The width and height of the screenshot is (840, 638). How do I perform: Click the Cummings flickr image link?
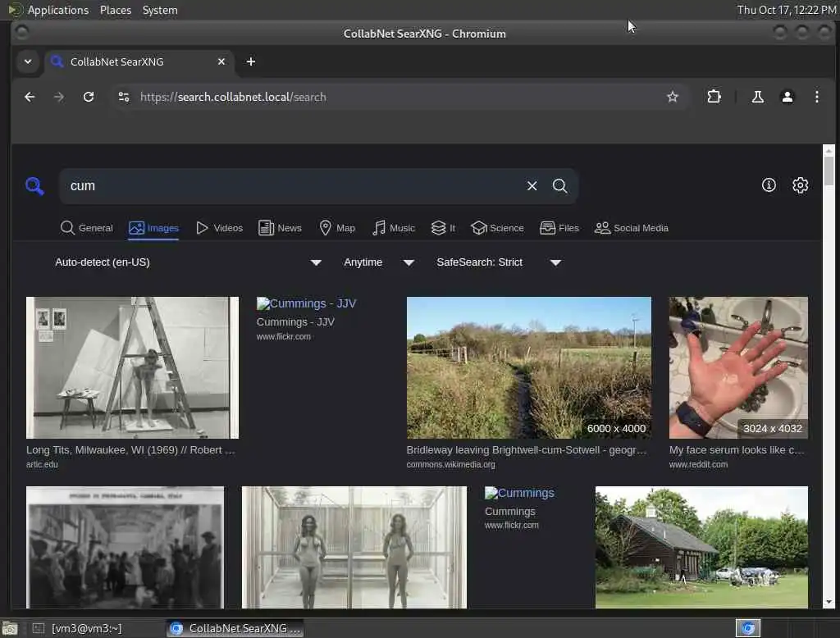point(519,493)
